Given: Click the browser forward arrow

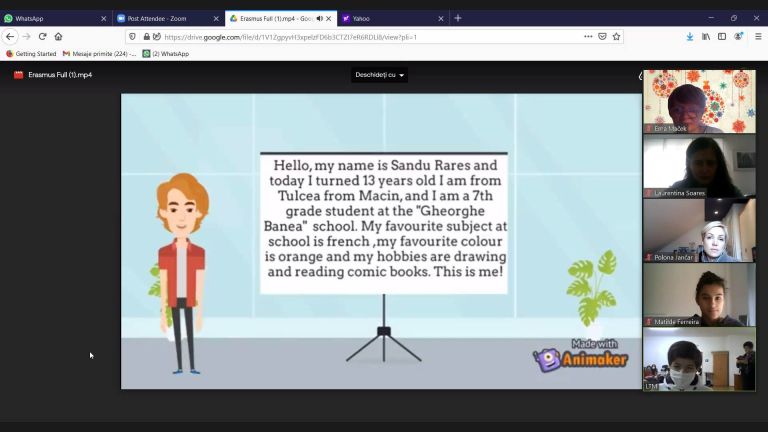Looking at the screenshot, I should coord(26,37).
